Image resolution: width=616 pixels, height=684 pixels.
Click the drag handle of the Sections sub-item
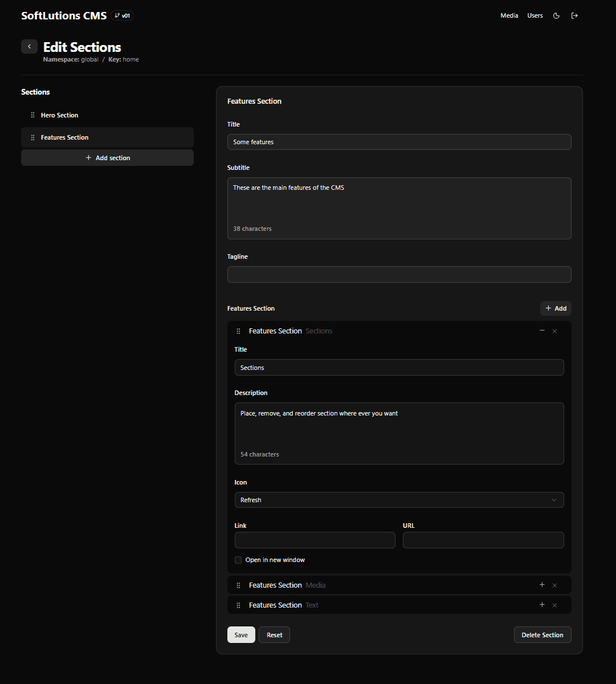pyautogui.click(x=238, y=331)
